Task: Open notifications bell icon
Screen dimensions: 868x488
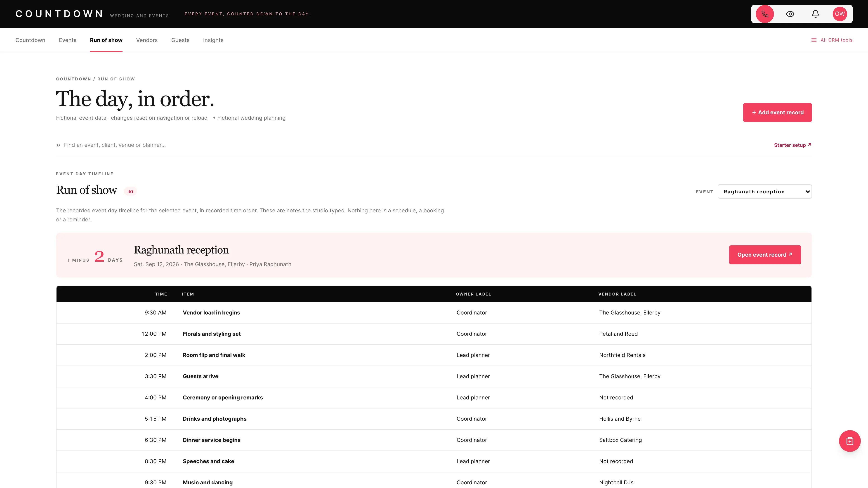Action: tap(815, 14)
